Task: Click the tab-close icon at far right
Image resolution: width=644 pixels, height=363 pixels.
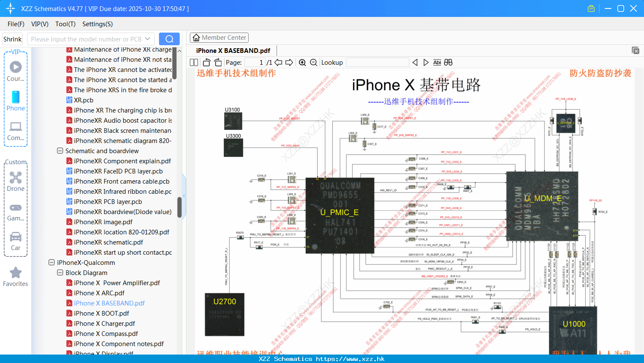Action: click(636, 50)
